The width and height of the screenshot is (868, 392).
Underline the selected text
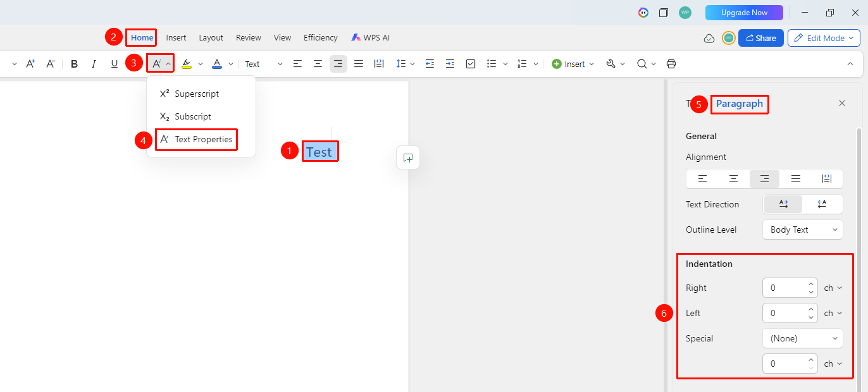click(115, 64)
